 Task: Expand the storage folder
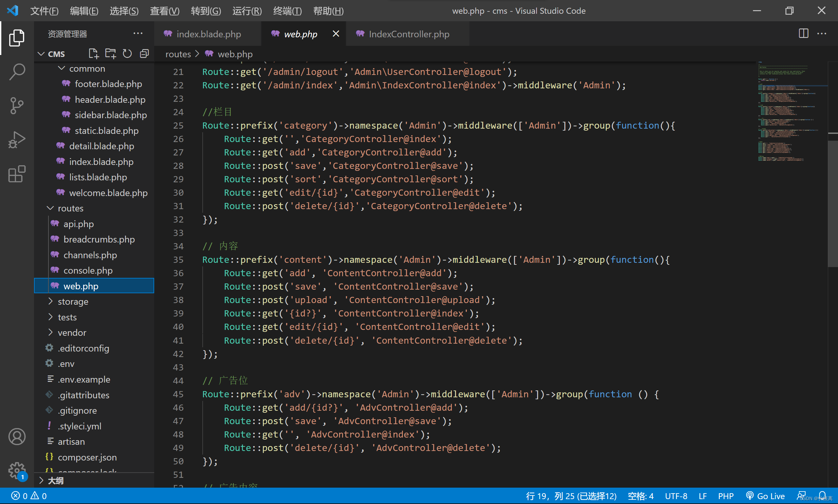pyautogui.click(x=73, y=302)
